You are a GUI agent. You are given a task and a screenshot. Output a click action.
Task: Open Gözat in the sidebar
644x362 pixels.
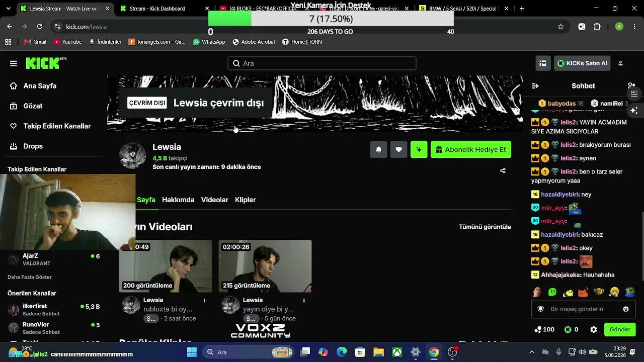(x=33, y=106)
